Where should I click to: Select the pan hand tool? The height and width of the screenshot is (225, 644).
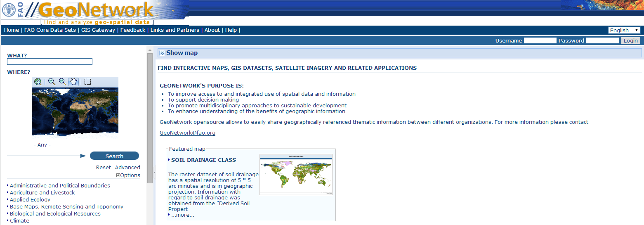click(73, 82)
